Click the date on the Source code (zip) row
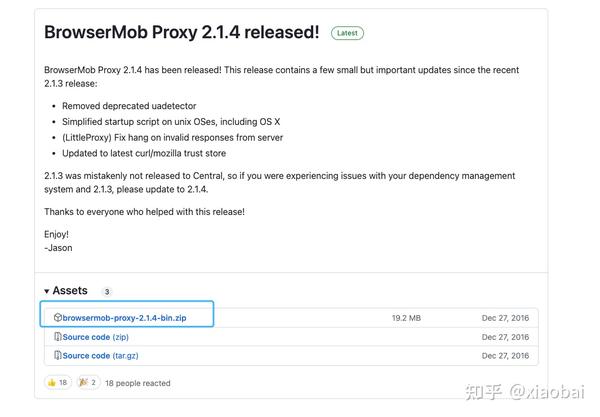 coord(505,337)
